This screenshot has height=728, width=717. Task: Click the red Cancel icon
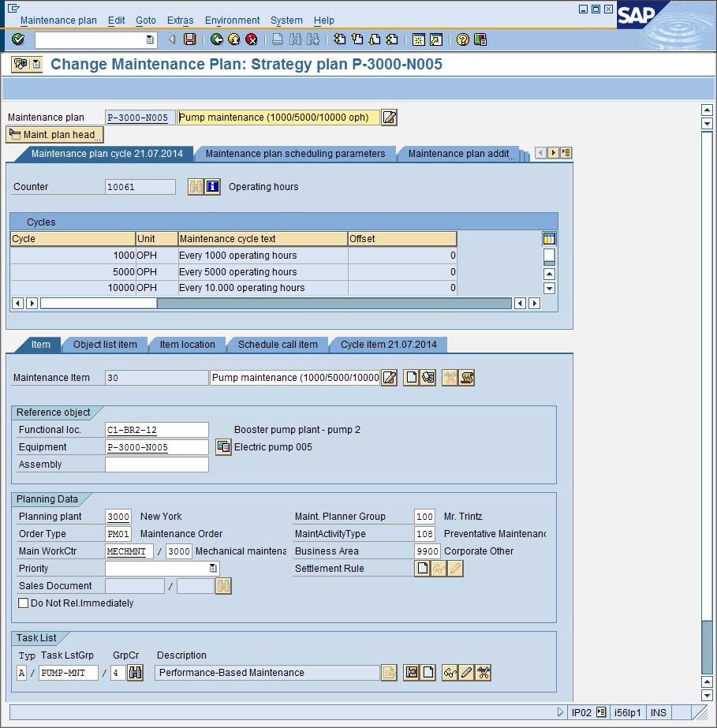point(252,39)
